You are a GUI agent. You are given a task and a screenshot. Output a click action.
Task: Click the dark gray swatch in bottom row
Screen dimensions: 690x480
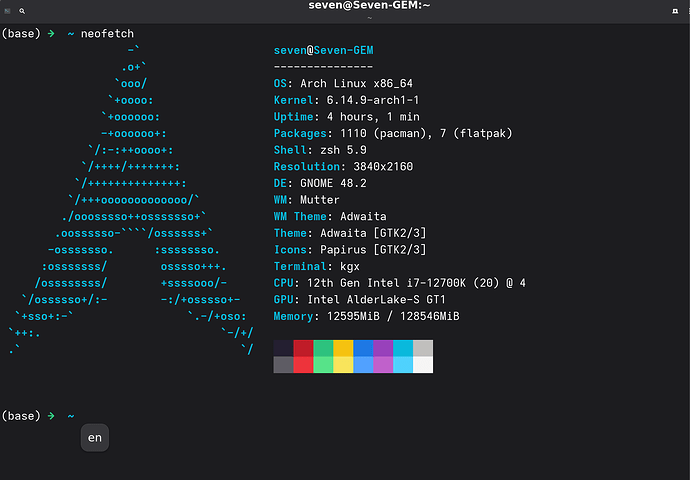(283, 365)
